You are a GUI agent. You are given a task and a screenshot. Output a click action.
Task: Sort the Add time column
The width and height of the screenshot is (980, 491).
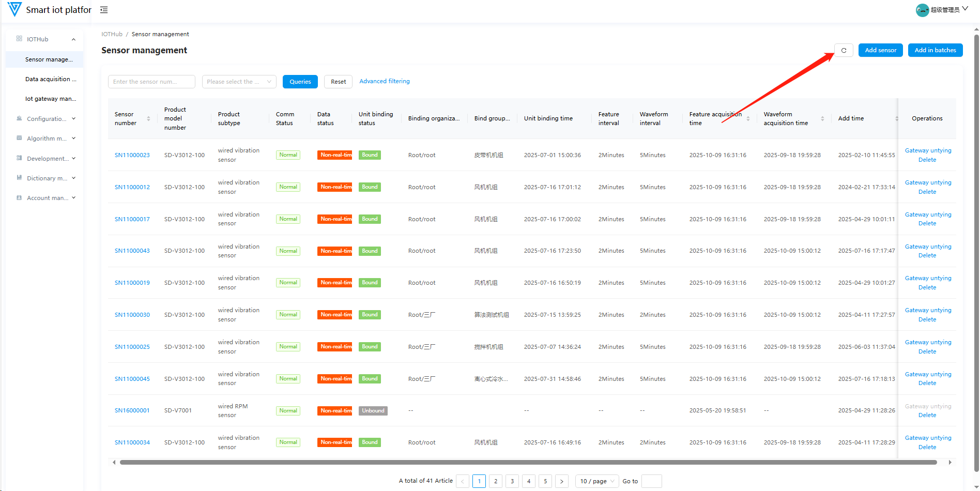[x=896, y=119]
